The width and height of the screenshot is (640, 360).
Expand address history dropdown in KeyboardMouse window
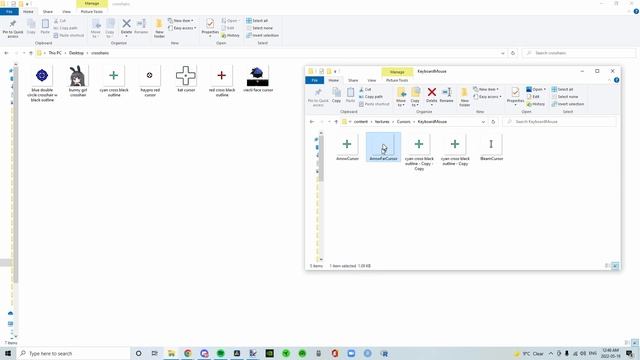click(483, 122)
